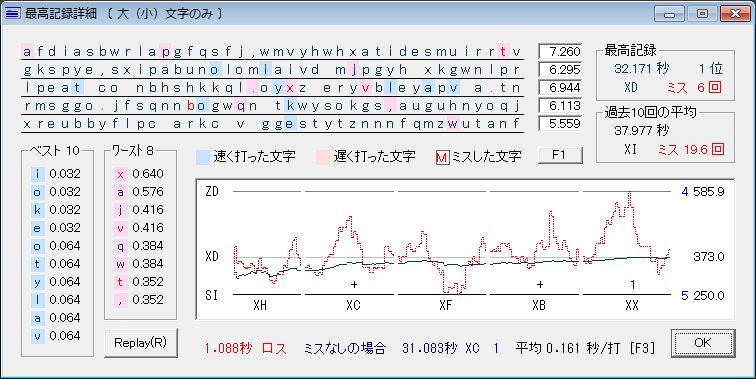Viewport: 756px width, 379px height.
Task: Minimize the 最高記録詳細 window
Action: pos(670,14)
